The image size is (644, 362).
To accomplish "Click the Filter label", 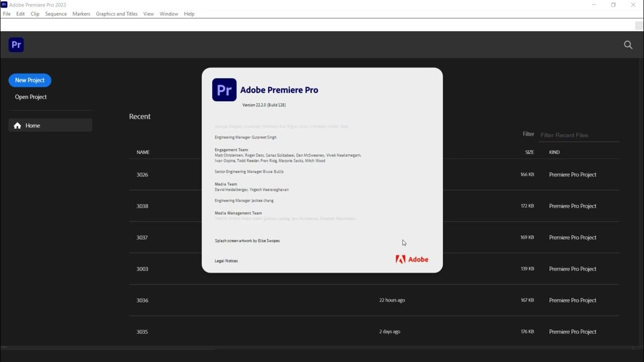I will pyautogui.click(x=528, y=134).
